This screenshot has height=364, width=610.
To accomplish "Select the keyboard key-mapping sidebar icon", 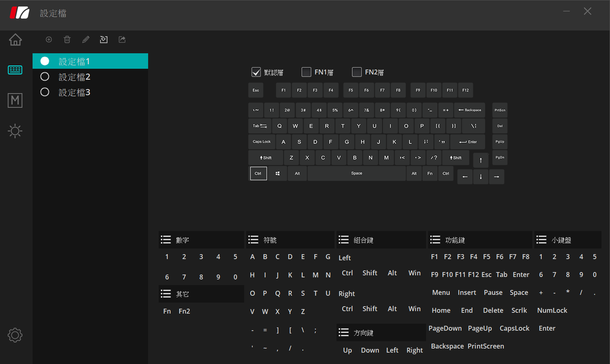I will [x=15, y=70].
